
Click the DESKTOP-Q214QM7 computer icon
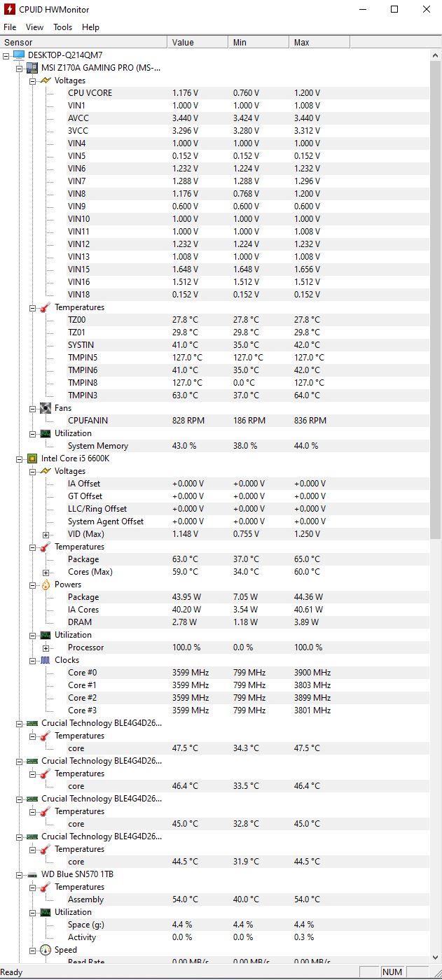point(18,55)
